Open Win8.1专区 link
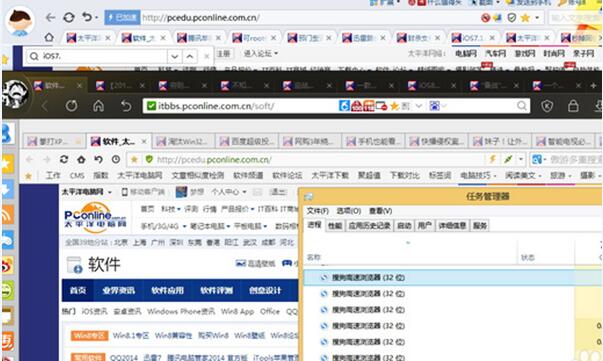The width and height of the screenshot is (603, 361). click(x=131, y=336)
